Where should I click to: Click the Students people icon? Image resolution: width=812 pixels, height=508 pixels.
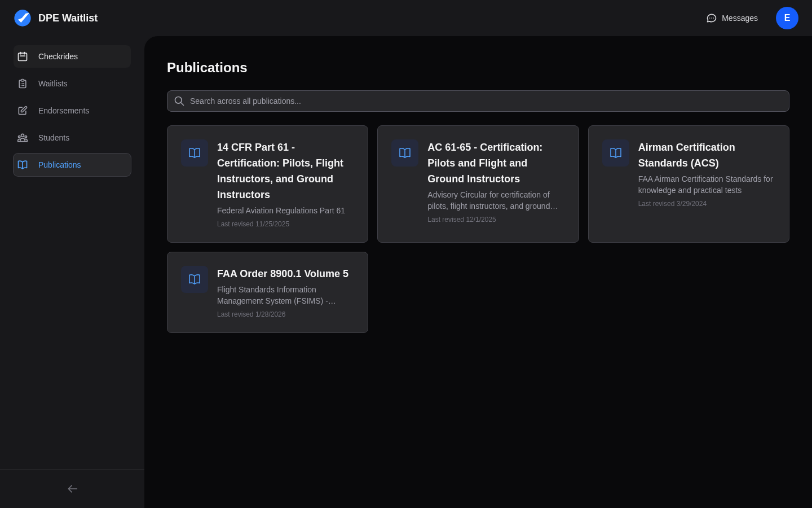(23, 138)
